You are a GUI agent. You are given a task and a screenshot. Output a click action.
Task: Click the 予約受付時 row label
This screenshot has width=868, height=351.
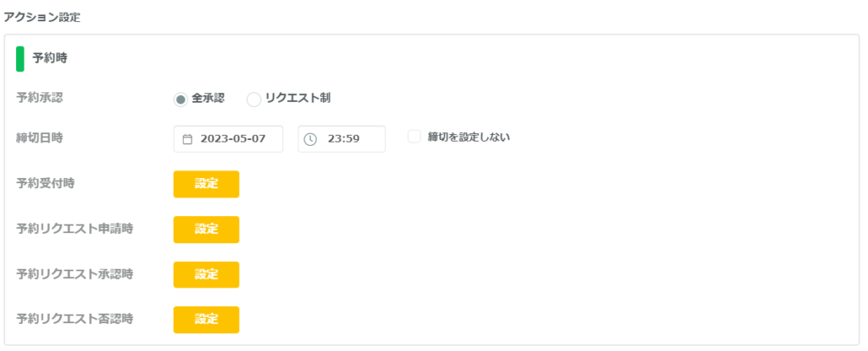pos(46,183)
